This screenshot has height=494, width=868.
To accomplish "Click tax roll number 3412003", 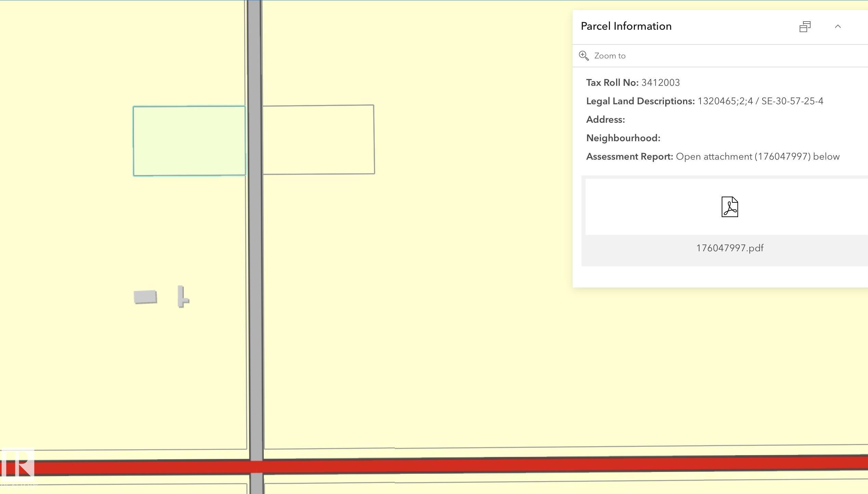I will 660,83.
